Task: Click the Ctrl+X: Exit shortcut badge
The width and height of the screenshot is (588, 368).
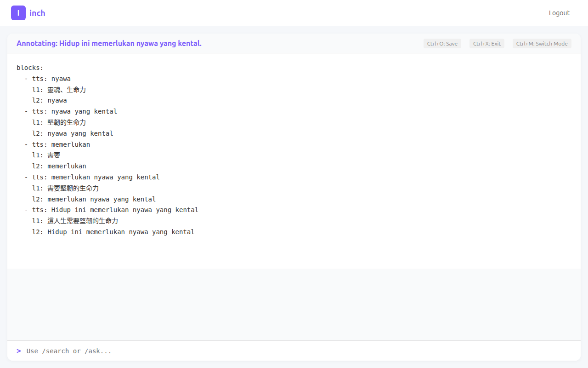Action: tap(487, 44)
